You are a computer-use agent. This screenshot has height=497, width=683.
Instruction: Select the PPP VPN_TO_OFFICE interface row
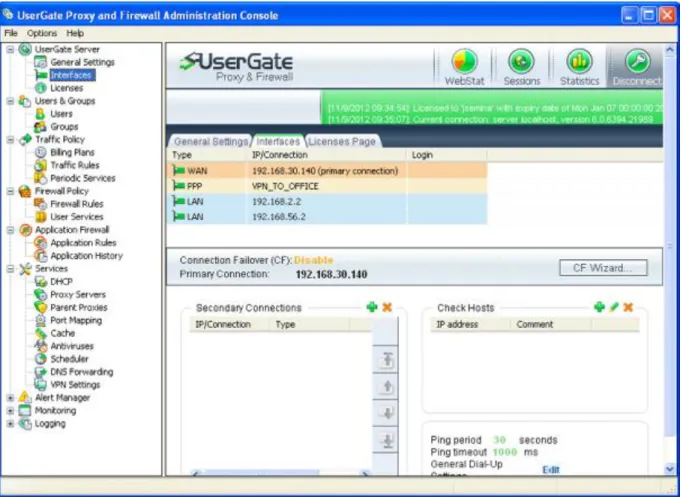(x=327, y=186)
